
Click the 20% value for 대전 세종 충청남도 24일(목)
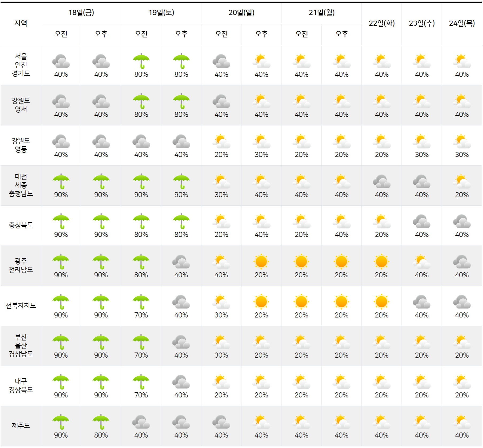(x=462, y=195)
